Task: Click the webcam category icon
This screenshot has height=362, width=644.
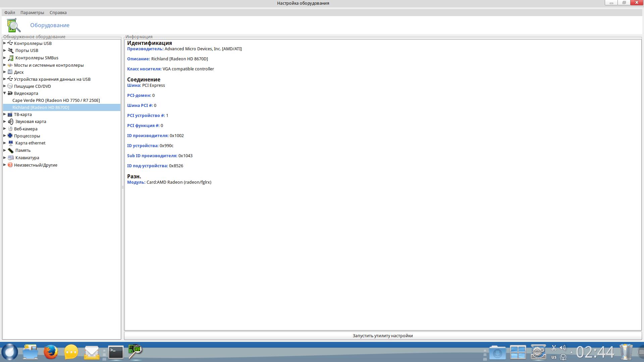Action: tap(10, 129)
